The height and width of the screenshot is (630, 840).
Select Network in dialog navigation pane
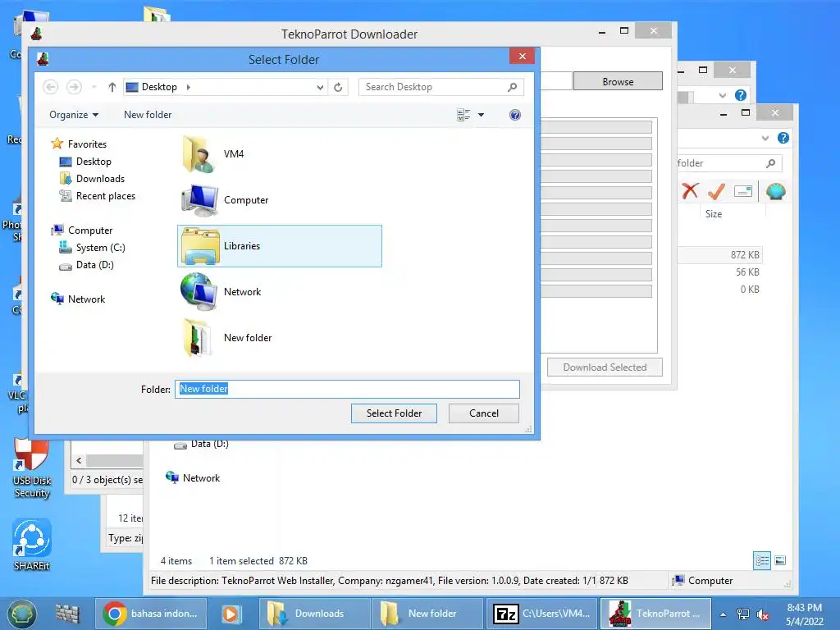click(78, 299)
